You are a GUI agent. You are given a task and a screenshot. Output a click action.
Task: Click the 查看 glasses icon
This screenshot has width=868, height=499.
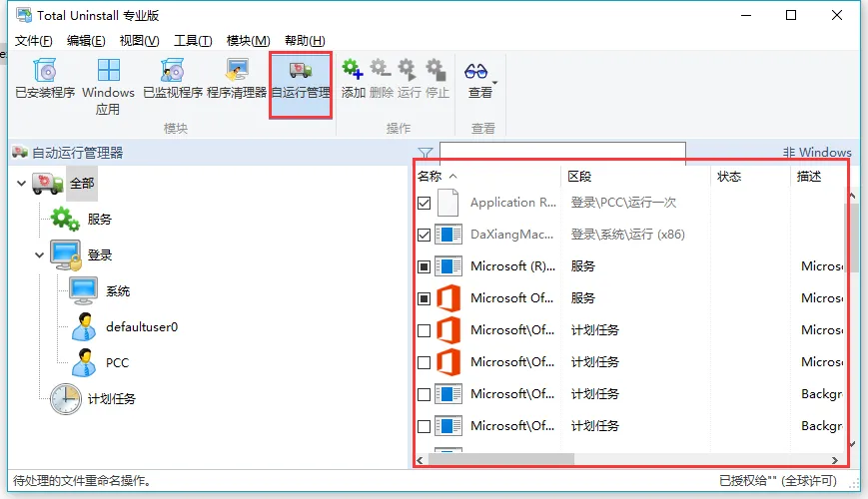click(x=476, y=71)
